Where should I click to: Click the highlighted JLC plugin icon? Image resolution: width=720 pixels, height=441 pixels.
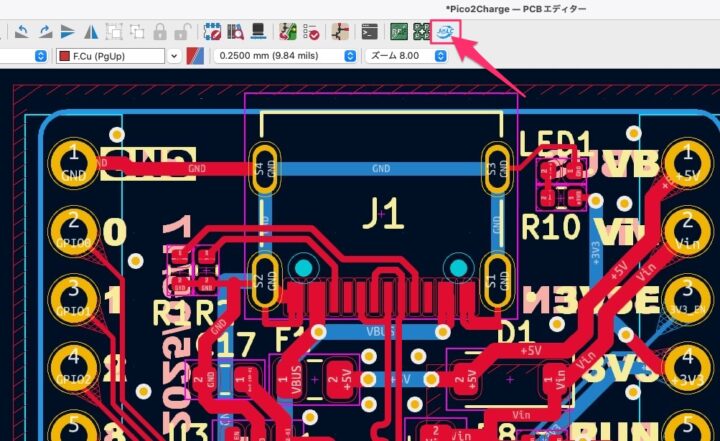[x=444, y=31]
